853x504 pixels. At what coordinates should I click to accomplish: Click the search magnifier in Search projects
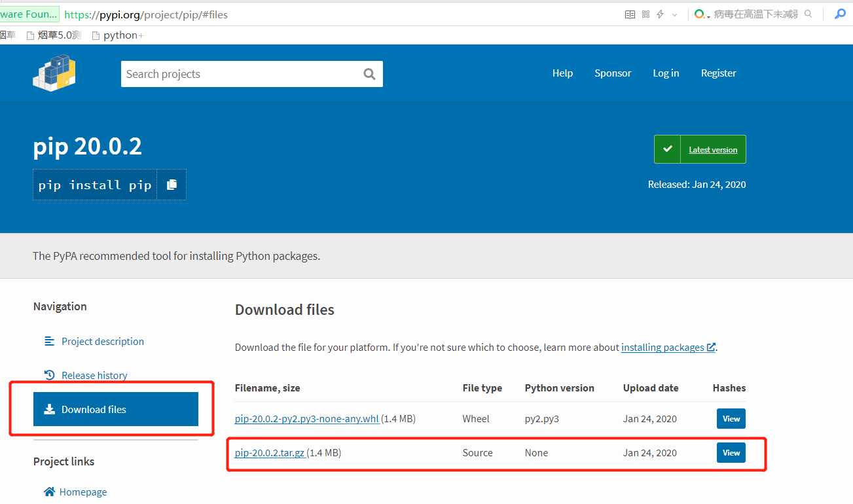[369, 74]
